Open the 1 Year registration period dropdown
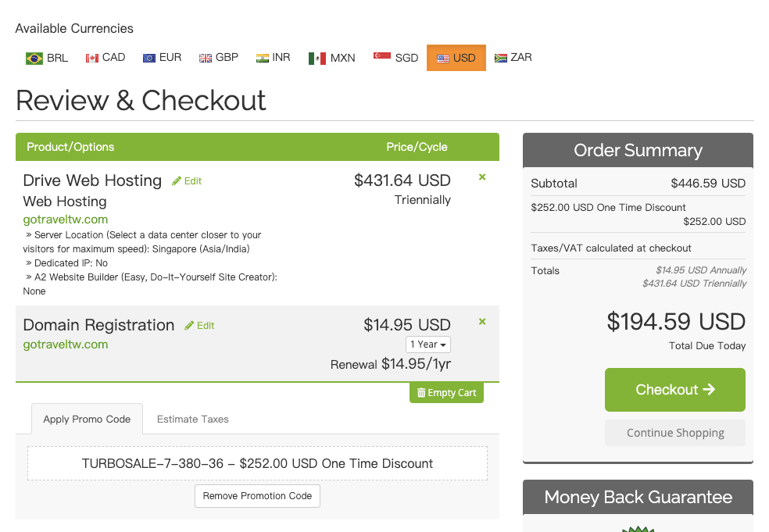This screenshot has width=769, height=532. tap(428, 345)
